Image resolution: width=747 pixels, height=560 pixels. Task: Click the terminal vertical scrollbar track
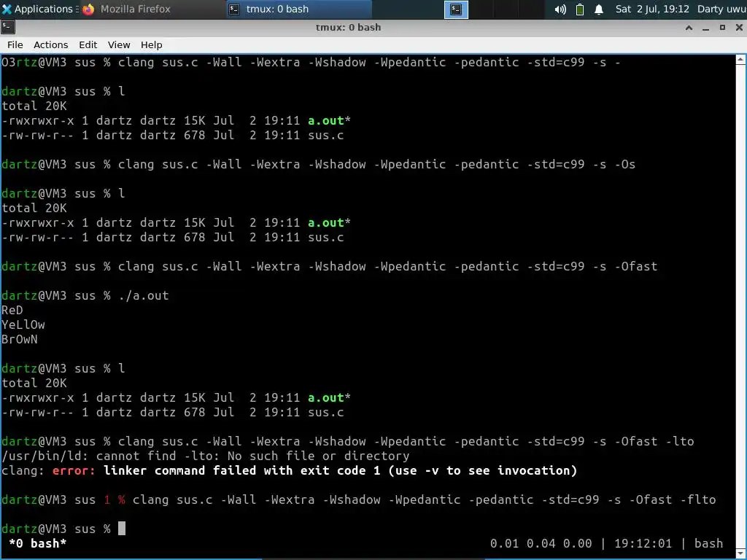(740, 306)
